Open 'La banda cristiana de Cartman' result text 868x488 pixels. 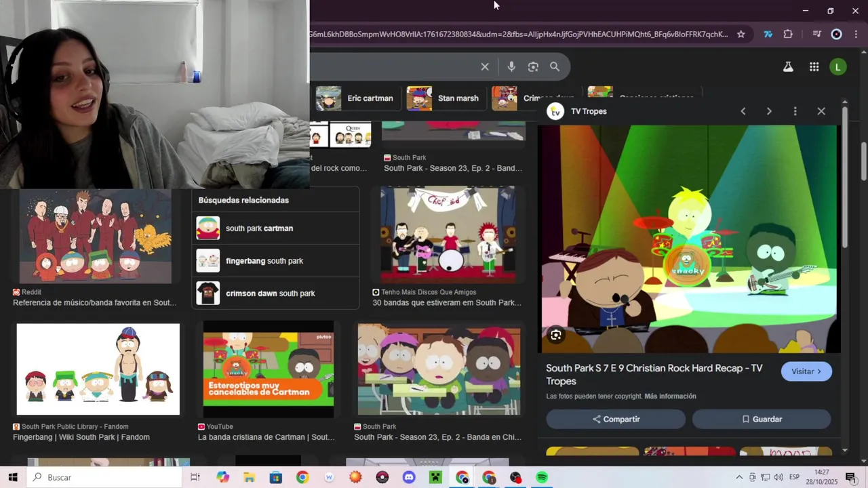[x=266, y=437]
